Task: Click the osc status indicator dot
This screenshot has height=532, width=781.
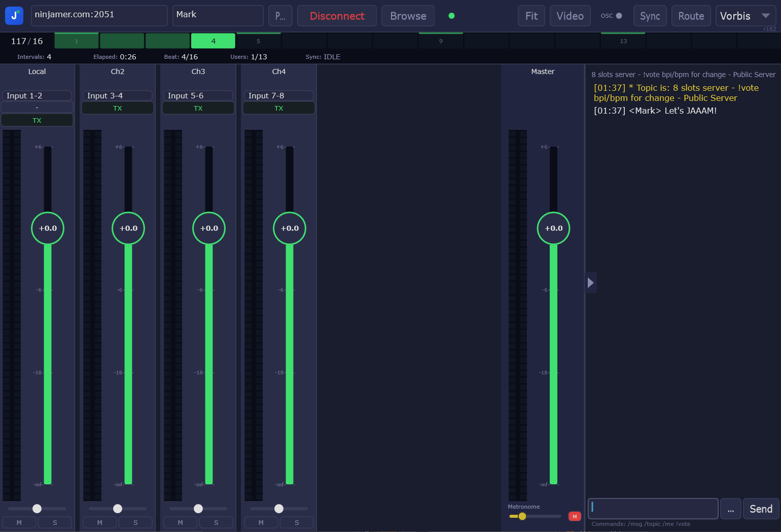Action: [x=619, y=16]
